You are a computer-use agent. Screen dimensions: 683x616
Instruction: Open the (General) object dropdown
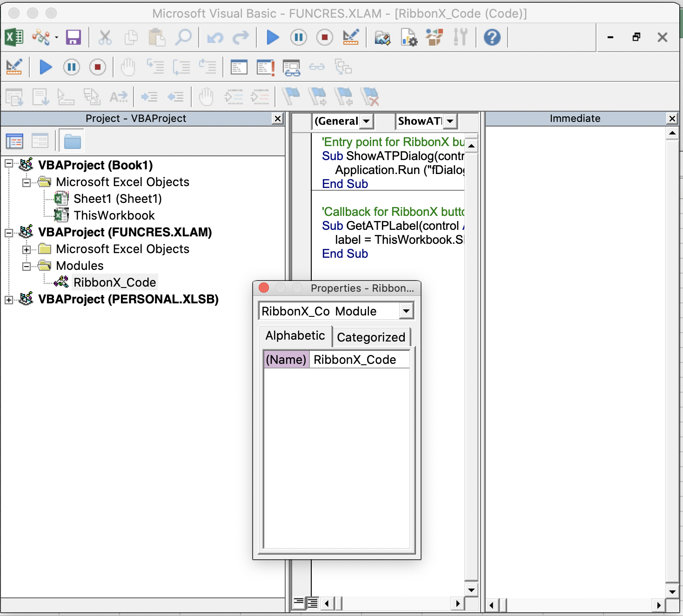pyautogui.click(x=366, y=121)
